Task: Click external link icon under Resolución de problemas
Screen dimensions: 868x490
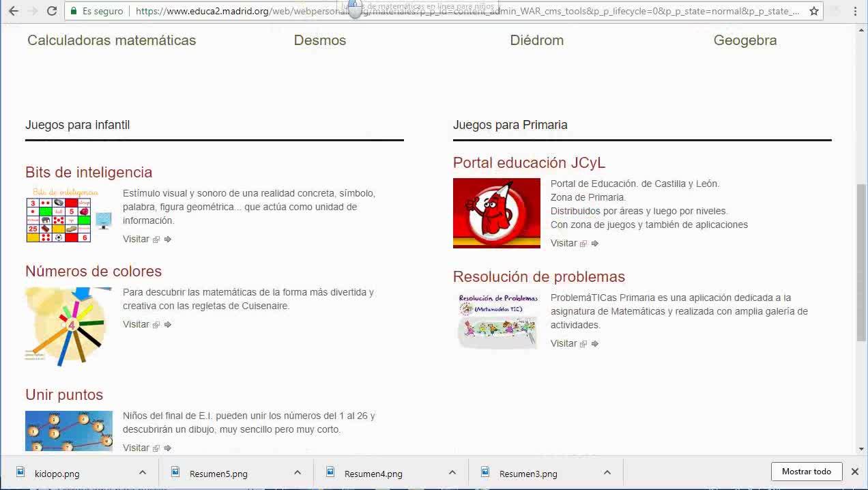Action: coord(583,344)
